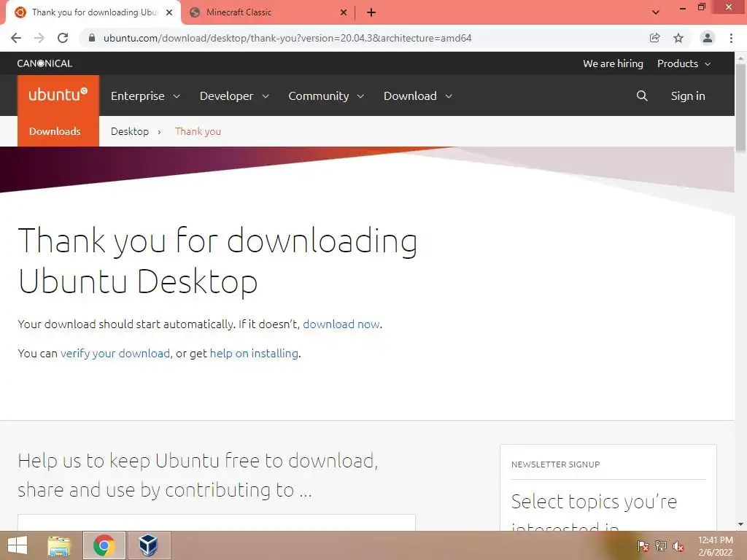This screenshot has height=560, width=747.
Task: Click the network tray icon
Action: (661, 545)
